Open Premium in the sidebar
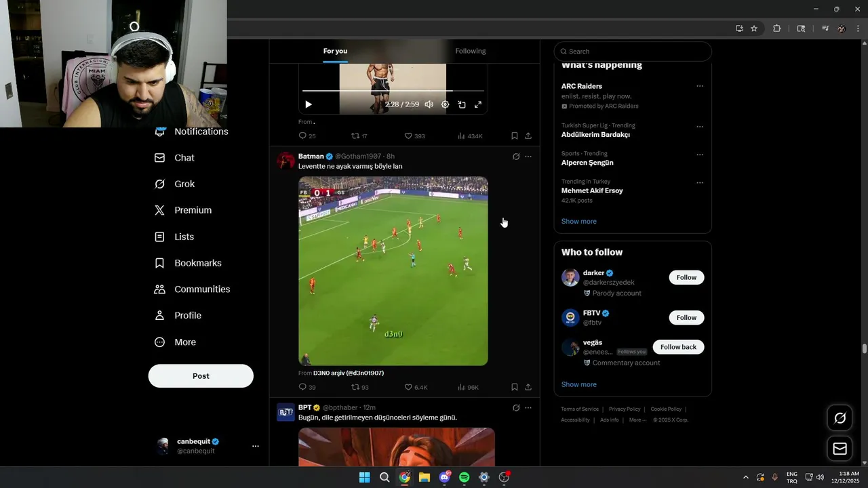 [183, 210]
